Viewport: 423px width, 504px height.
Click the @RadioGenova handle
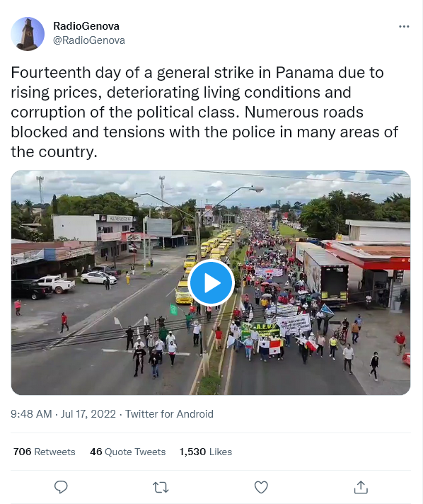[x=89, y=40]
